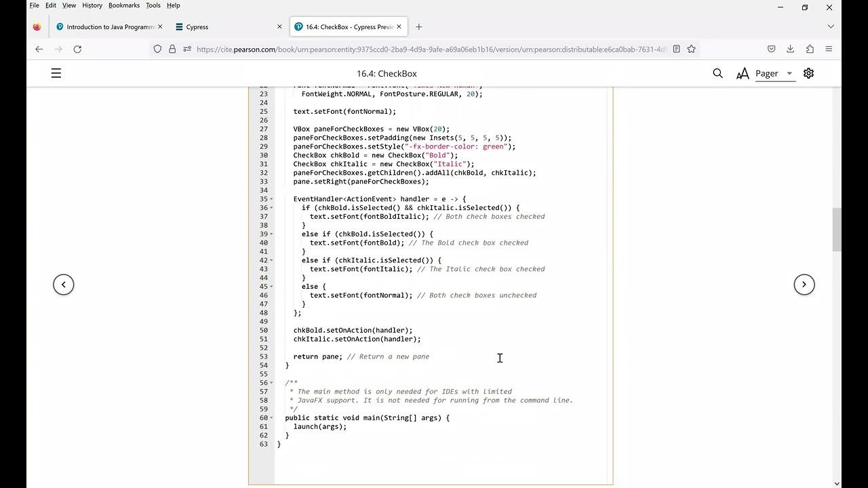Open Firefox View pinned icon

pos(37,27)
